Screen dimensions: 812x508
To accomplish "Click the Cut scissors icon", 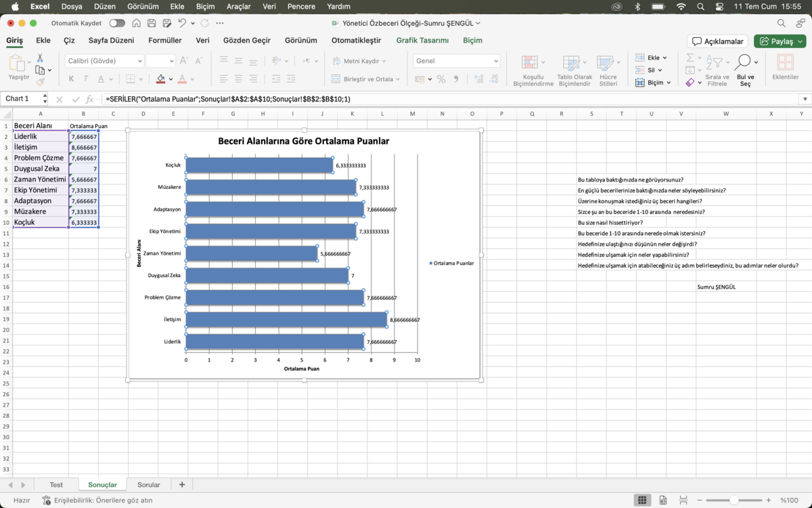I will click(40, 58).
